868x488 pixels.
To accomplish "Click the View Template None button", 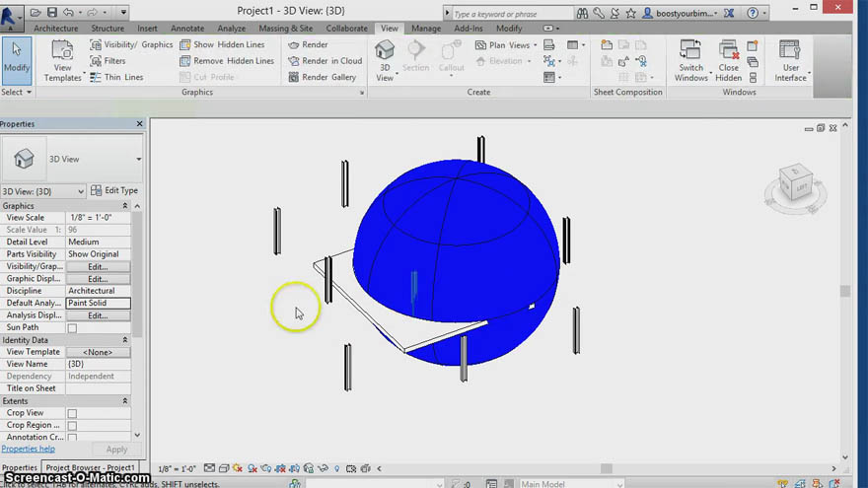I will tap(98, 352).
